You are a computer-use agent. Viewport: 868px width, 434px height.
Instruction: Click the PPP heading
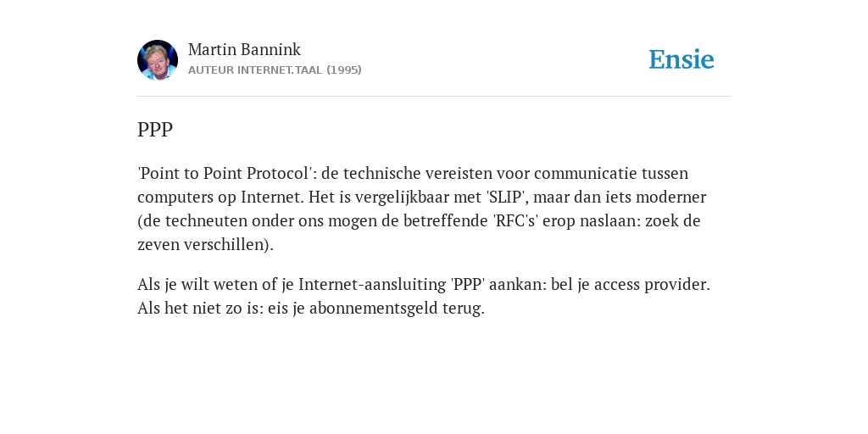pyautogui.click(x=155, y=130)
